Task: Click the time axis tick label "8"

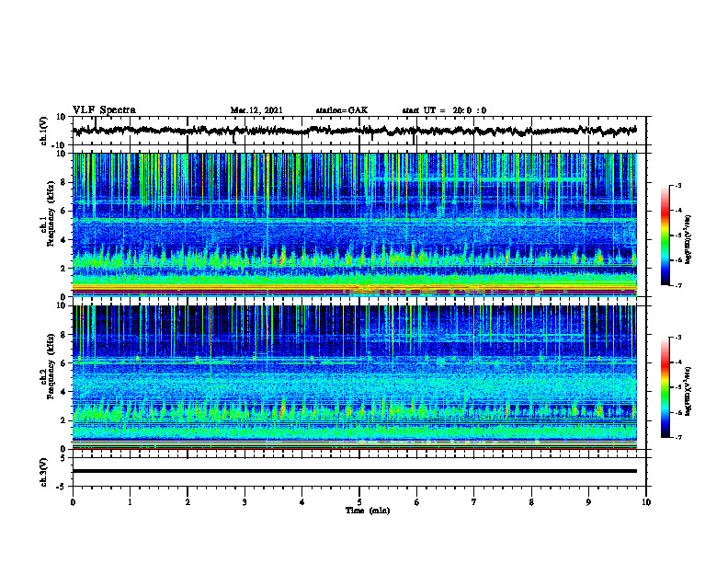Action: [531, 502]
